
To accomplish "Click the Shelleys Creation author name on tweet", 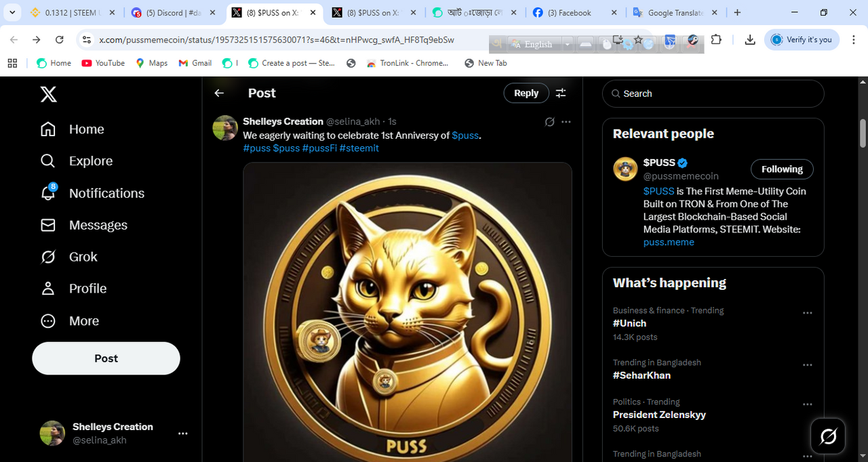I will [x=283, y=121].
